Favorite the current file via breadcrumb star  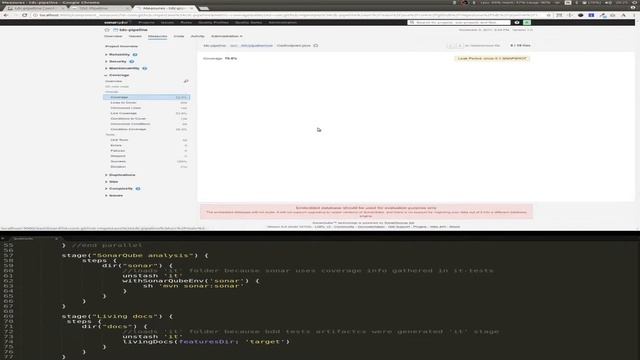316,46
